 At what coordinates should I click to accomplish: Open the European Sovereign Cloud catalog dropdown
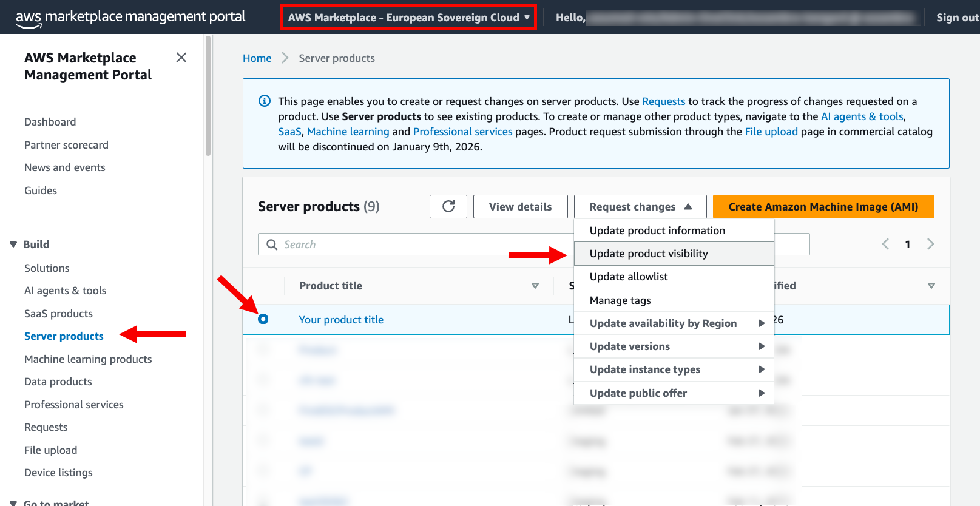coord(408,18)
